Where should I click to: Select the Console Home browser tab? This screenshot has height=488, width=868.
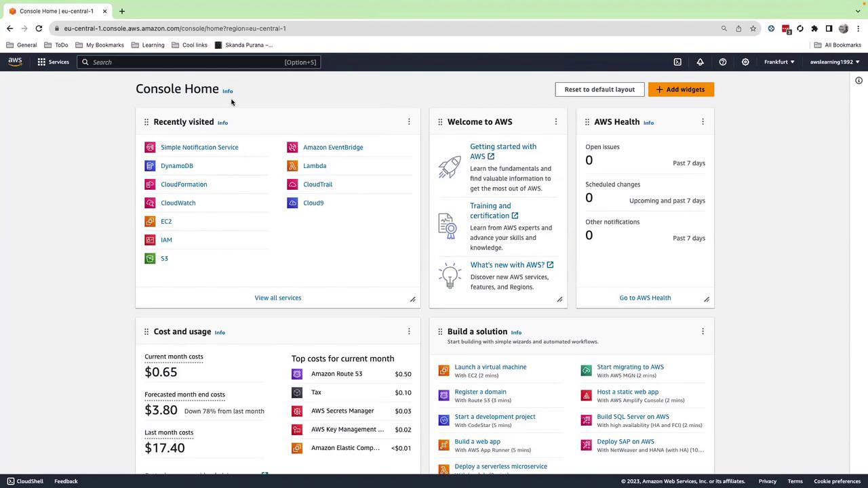pos(58,11)
